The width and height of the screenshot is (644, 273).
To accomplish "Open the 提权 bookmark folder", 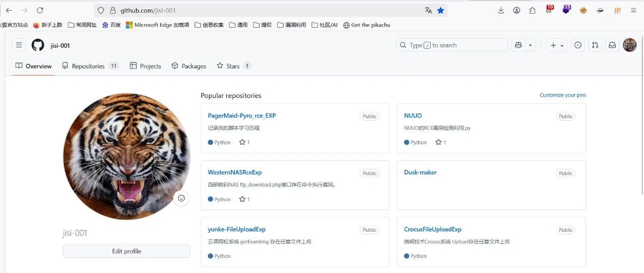I will pos(262,25).
